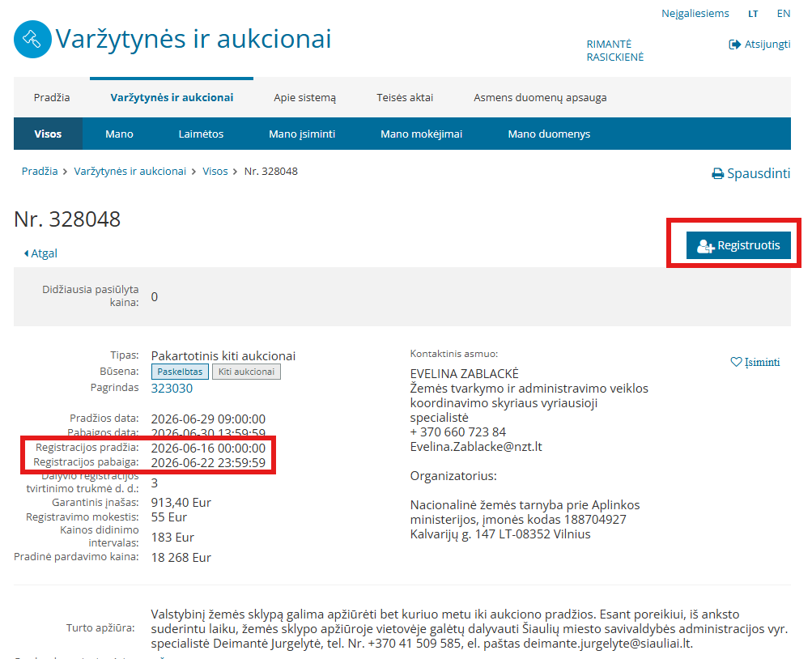
Task: Click the Garantinis įnašas value 913,40 Eur
Action: 181,503
